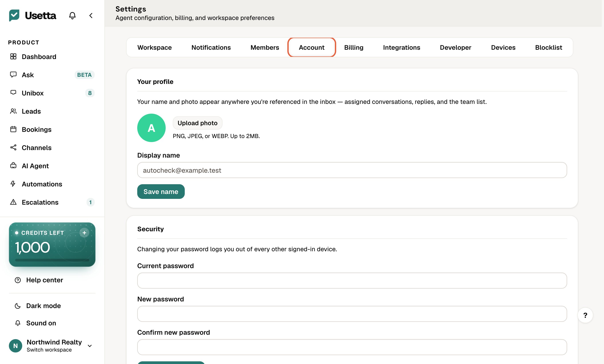Click the credits left progress bar
Viewport: 604px width, 364px height.
click(x=52, y=260)
